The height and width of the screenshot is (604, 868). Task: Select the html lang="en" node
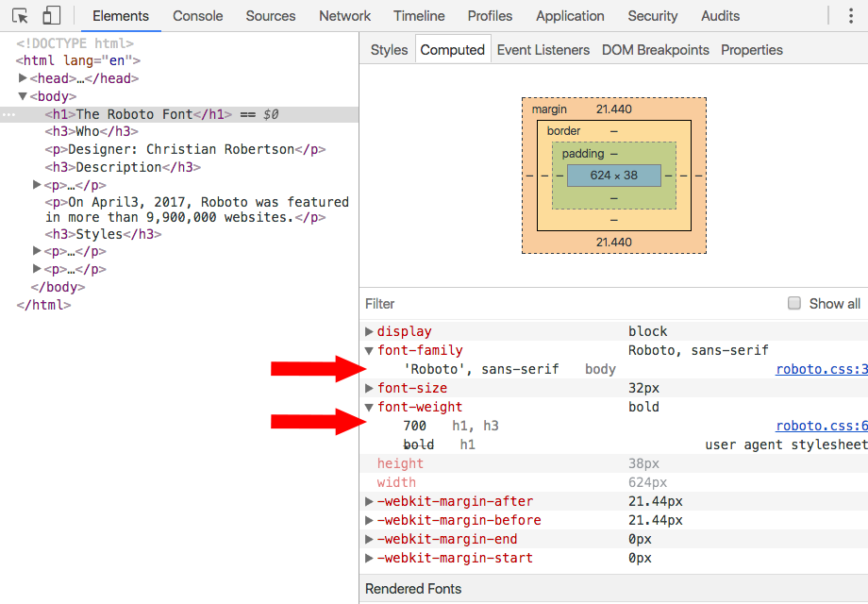point(78,60)
